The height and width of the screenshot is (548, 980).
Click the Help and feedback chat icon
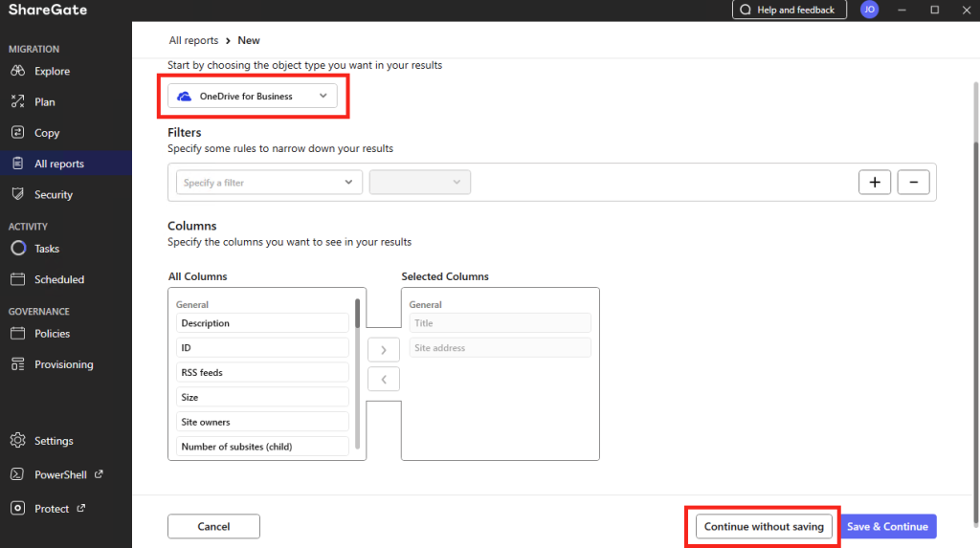pyautogui.click(x=746, y=10)
